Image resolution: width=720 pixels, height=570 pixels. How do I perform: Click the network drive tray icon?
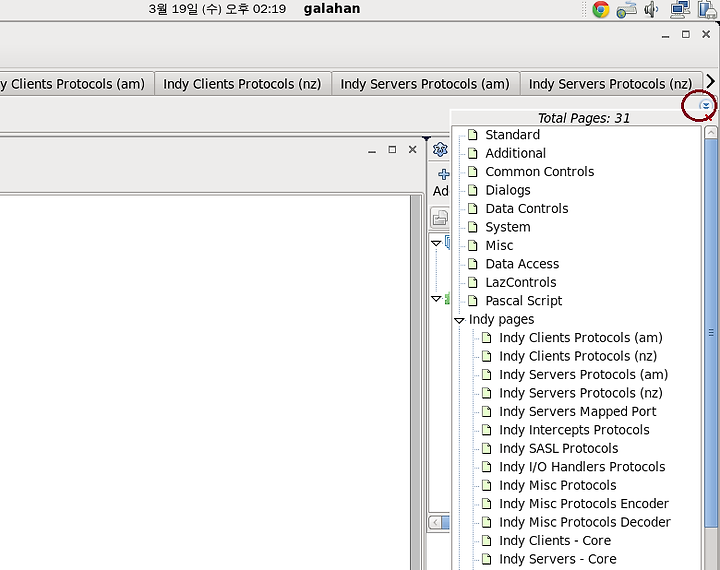point(626,10)
